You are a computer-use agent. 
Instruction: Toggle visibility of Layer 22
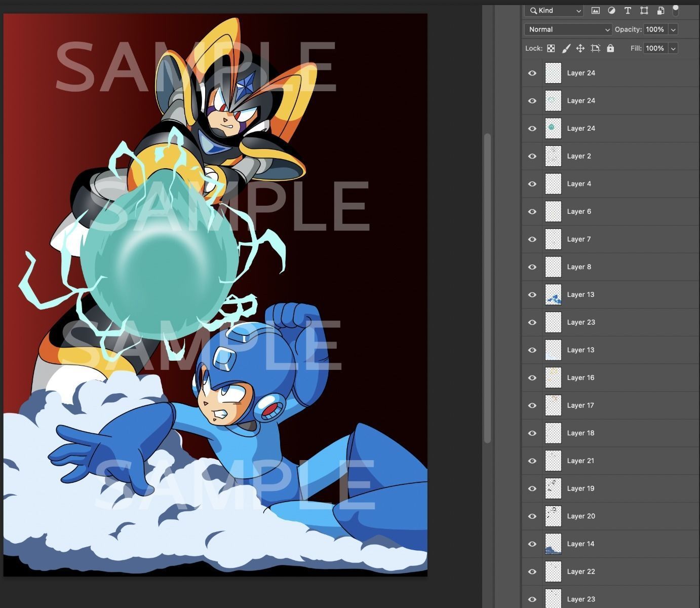pos(532,572)
